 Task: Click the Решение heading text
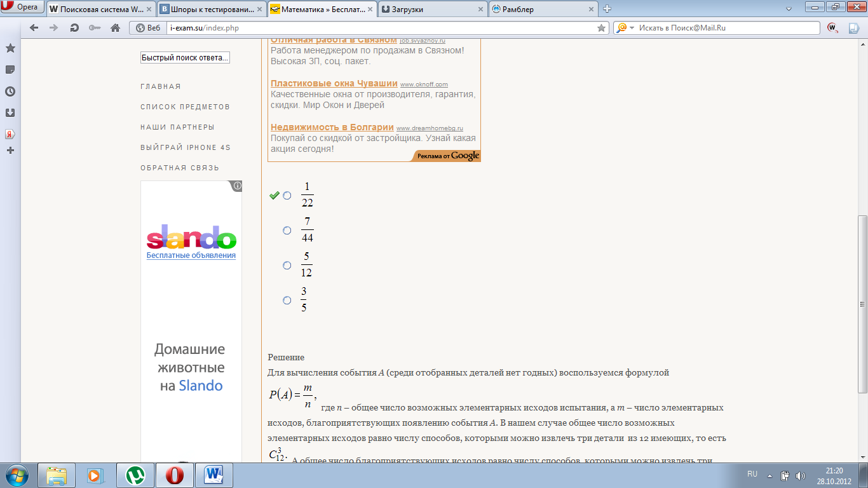tap(286, 357)
